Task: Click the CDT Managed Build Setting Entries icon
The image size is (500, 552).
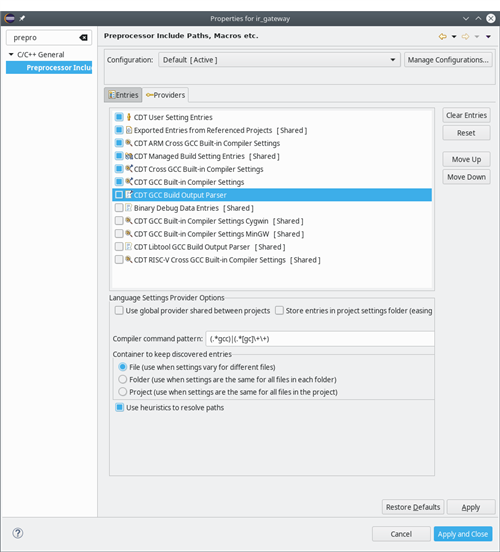Action: click(x=129, y=156)
